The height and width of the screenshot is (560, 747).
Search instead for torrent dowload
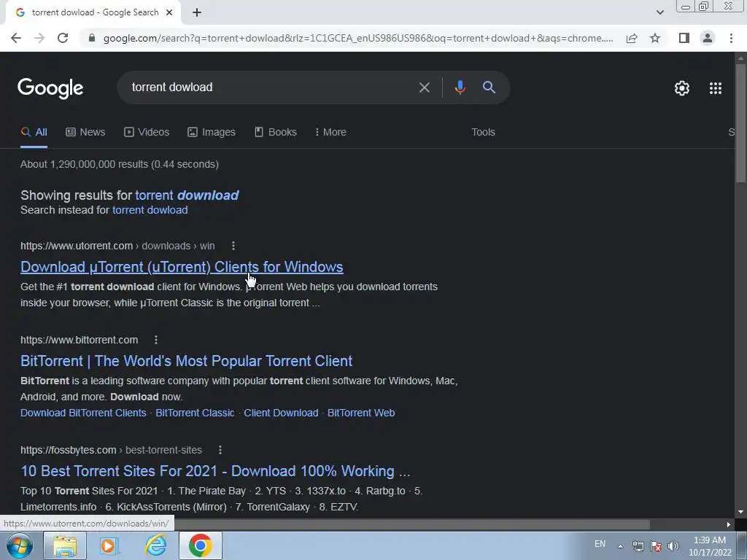[x=150, y=210]
